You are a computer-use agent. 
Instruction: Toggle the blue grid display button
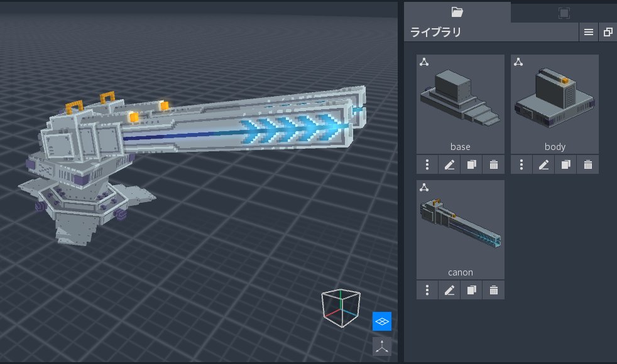pyautogui.click(x=382, y=321)
